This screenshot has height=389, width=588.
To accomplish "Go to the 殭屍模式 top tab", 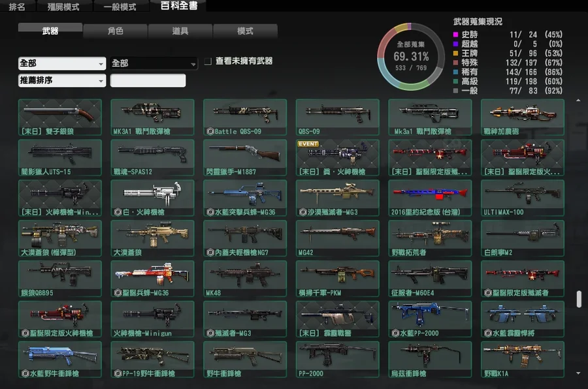I will 63,7.
